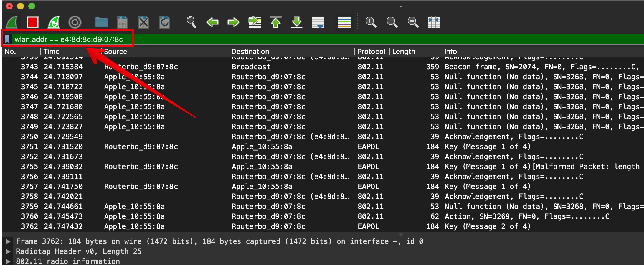Screen dimensions: 644x265
Task: Stop the running capture
Action: pos(33,22)
